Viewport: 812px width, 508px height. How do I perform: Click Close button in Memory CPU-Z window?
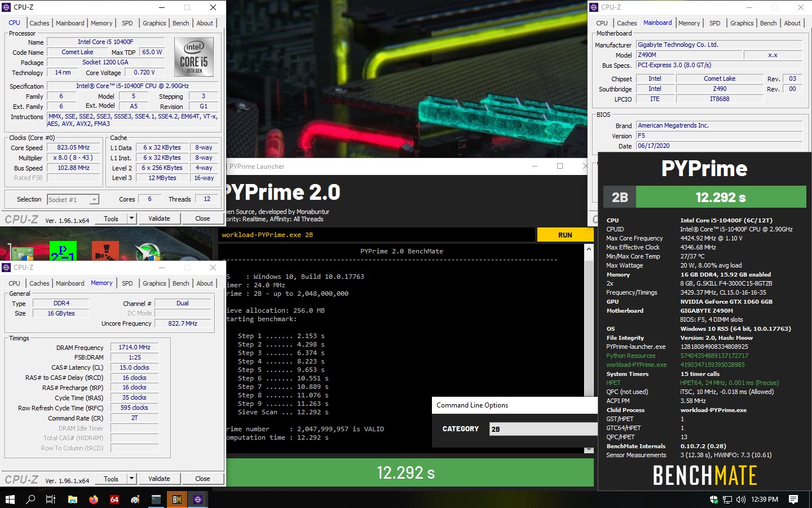(202, 479)
